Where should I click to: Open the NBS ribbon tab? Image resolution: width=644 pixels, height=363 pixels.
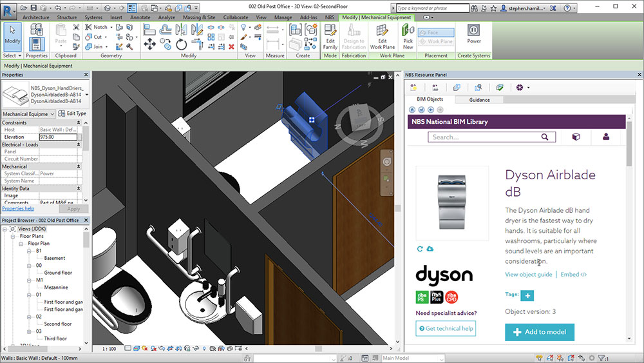(x=329, y=17)
